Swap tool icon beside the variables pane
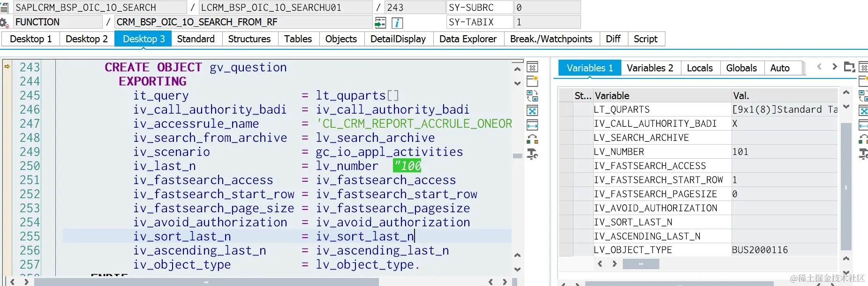868x286 pixels. click(863, 96)
